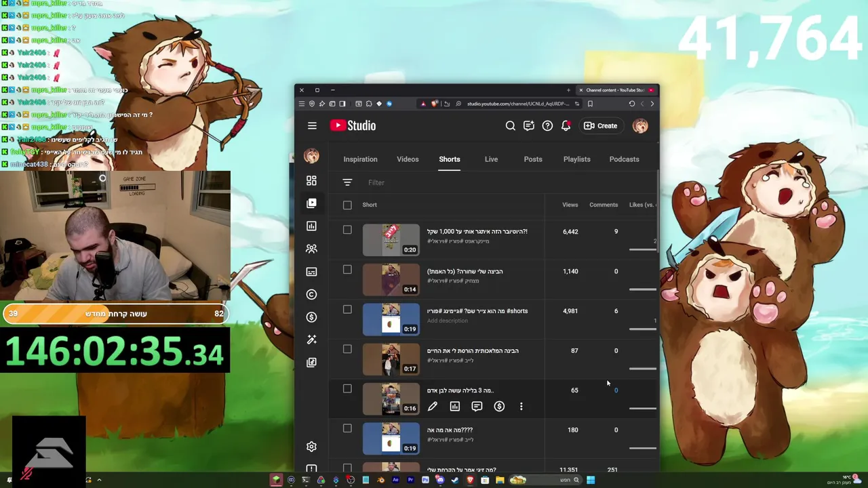Click the Create button
The height and width of the screenshot is (488, 868).
click(601, 125)
